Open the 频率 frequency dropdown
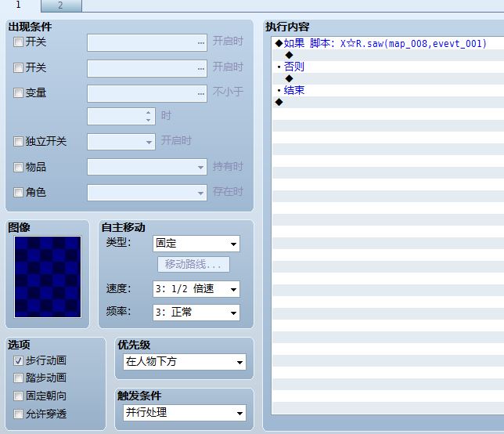504x434 pixels. point(196,313)
